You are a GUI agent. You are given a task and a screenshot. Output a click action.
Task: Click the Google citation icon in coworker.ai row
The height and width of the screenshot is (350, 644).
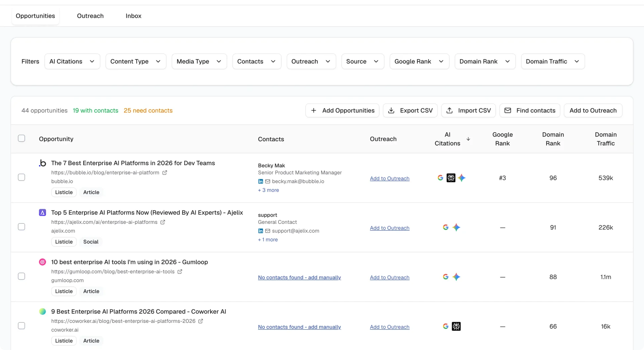(x=446, y=327)
